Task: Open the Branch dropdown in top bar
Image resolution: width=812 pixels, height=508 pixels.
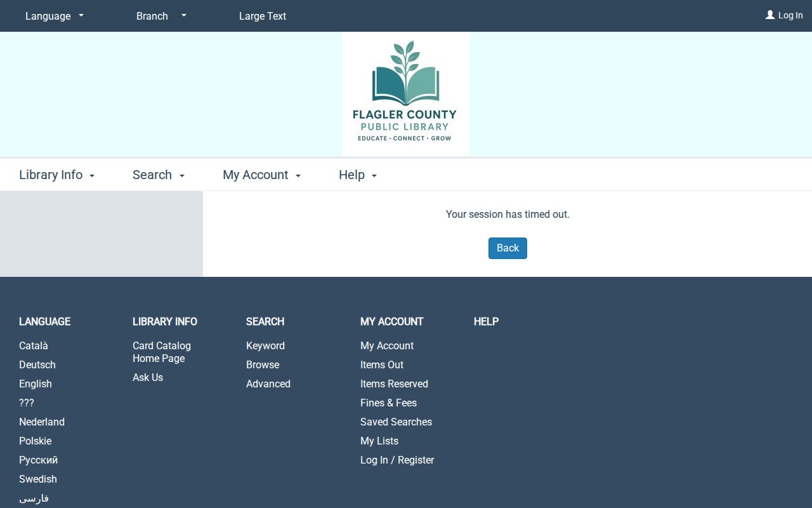Action: click(162, 16)
